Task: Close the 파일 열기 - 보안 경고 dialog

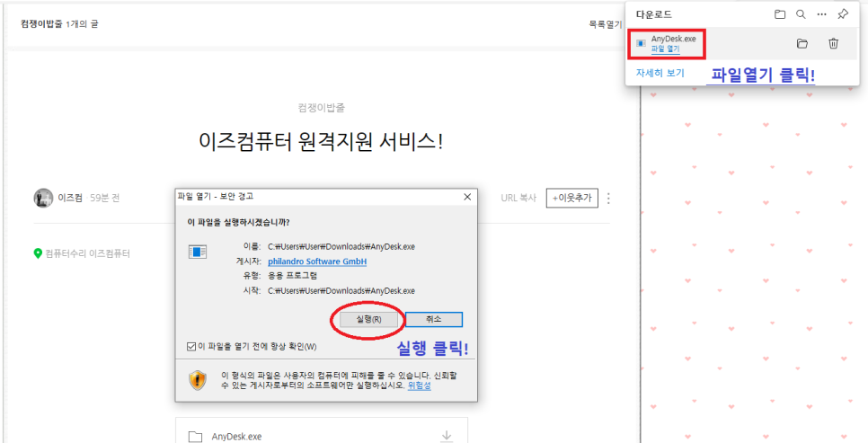Action: pos(467,197)
